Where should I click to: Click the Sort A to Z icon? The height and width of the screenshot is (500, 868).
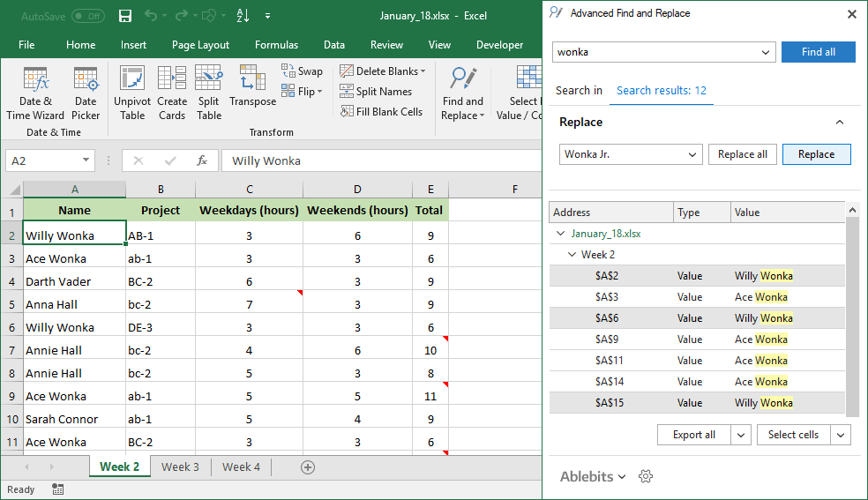point(243,16)
